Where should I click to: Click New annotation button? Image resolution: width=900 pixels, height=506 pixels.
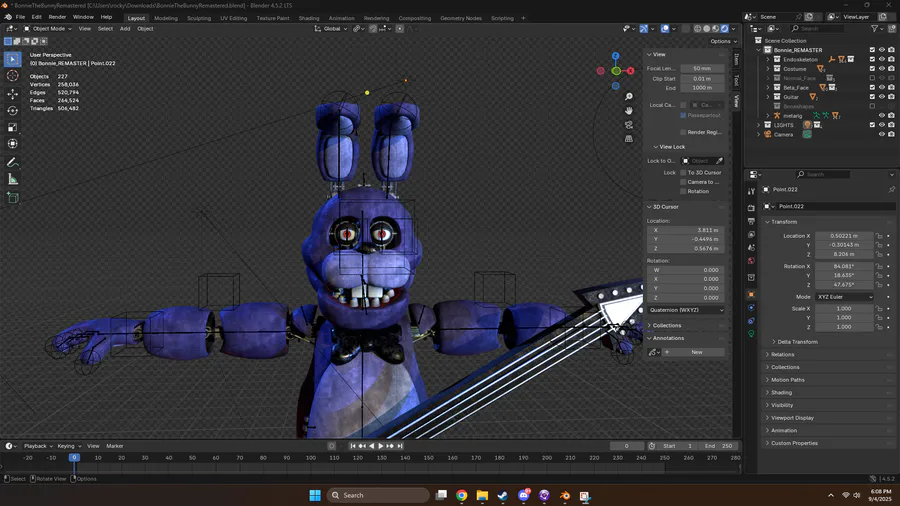coord(697,352)
